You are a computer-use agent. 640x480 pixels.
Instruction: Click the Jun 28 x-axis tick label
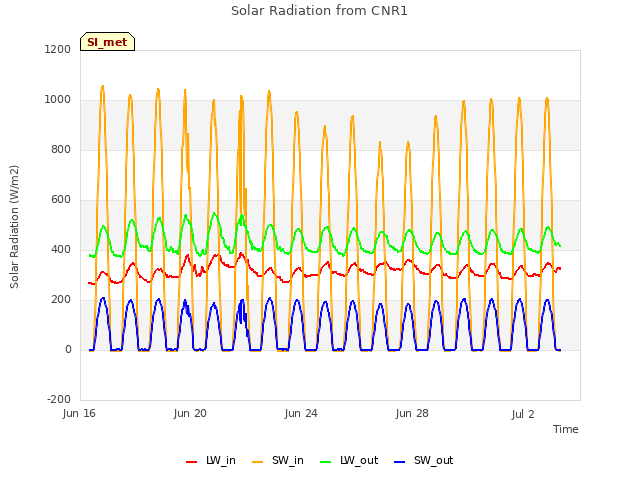[x=412, y=413]
